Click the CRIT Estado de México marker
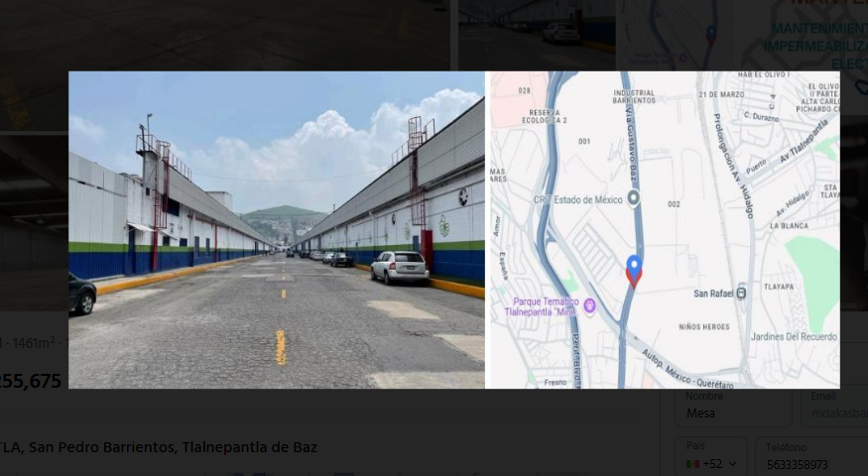This screenshot has height=476, width=868. pyautogui.click(x=634, y=197)
